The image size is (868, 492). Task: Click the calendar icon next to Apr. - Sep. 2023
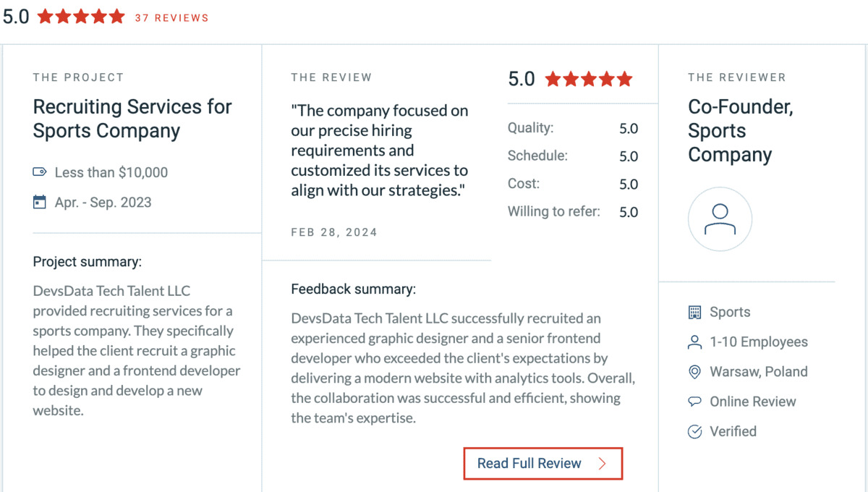(x=40, y=202)
